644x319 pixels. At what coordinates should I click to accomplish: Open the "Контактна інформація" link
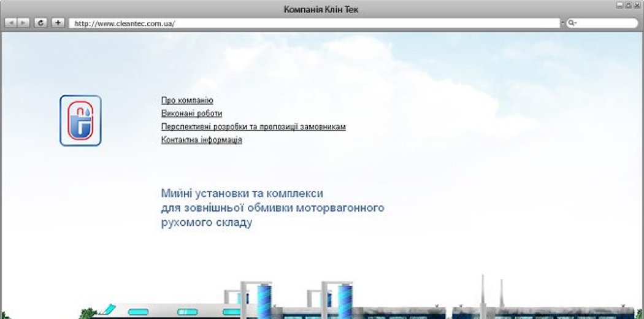click(x=202, y=140)
